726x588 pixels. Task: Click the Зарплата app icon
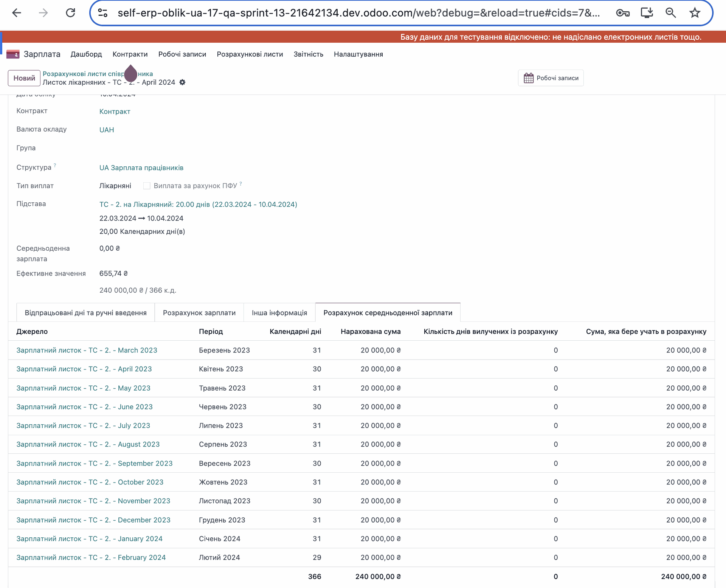(x=13, y=54)
